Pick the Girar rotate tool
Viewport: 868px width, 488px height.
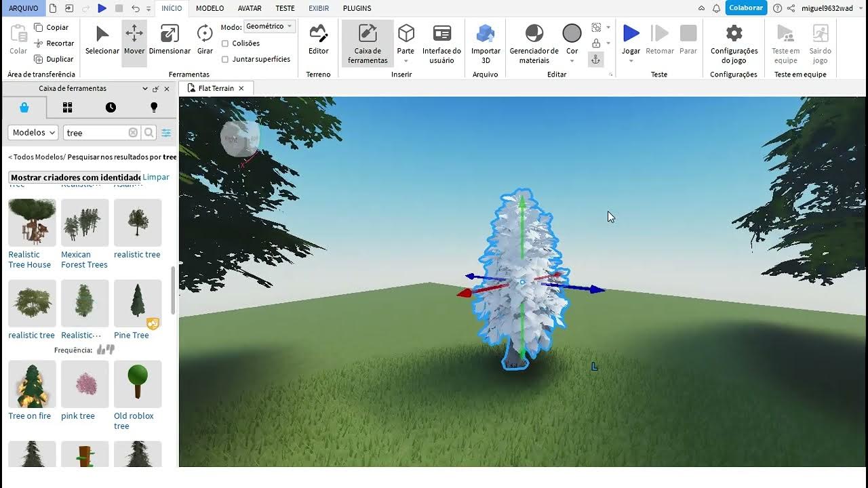click(x=205, y=41)
